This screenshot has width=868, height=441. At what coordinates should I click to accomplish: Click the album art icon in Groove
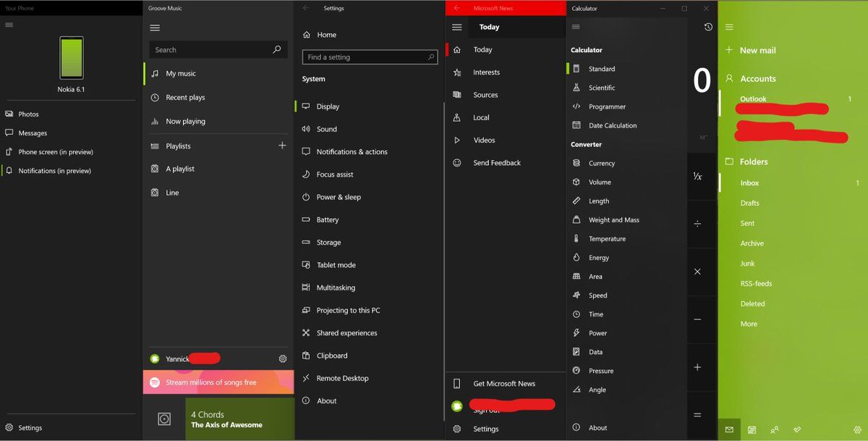164,419
